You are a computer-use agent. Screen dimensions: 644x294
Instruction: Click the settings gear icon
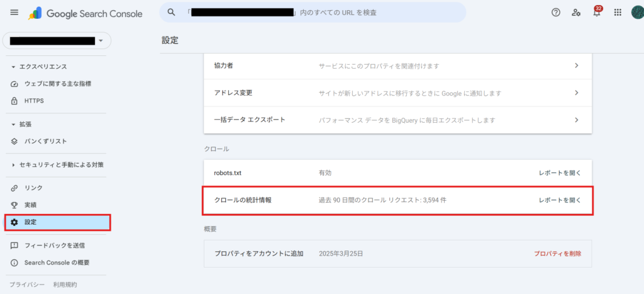pos(14,222)
